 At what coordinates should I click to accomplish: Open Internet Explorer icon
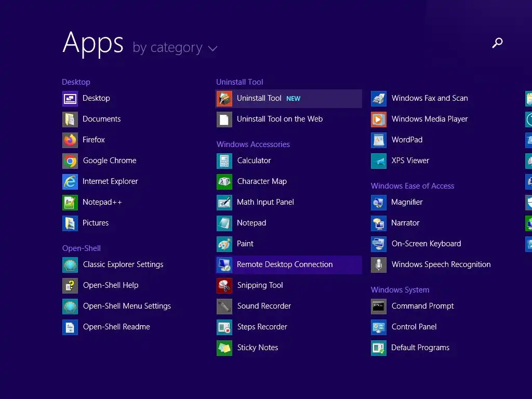point(70,181)
